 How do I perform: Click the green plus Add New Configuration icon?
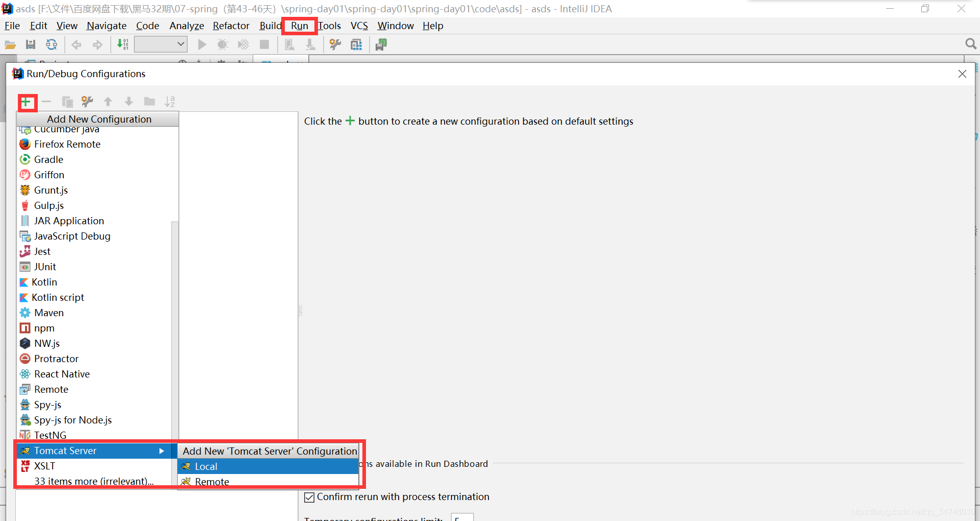[x=26, y=102]
